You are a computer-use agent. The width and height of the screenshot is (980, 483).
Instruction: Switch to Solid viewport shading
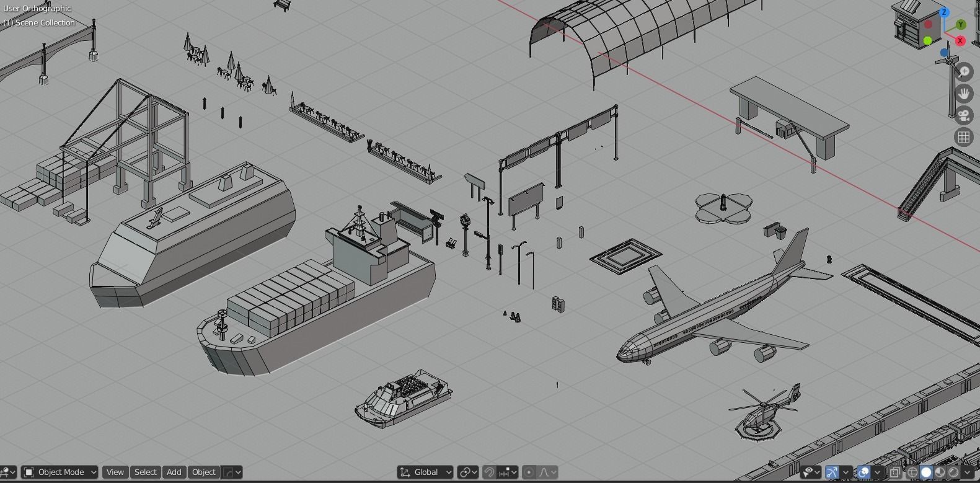point(926,472)
